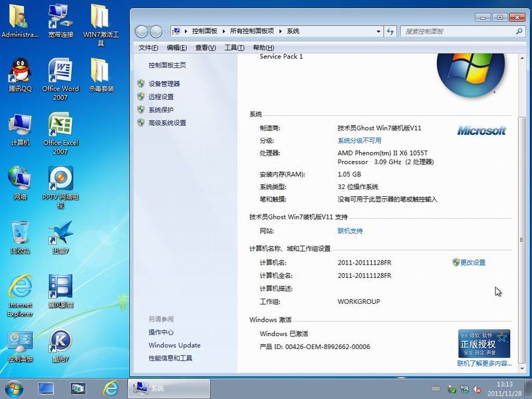Viewport: 532px width, 399px height.
Task: Open 远程设置 in the sidebar
Action: [x=161, y=96]
